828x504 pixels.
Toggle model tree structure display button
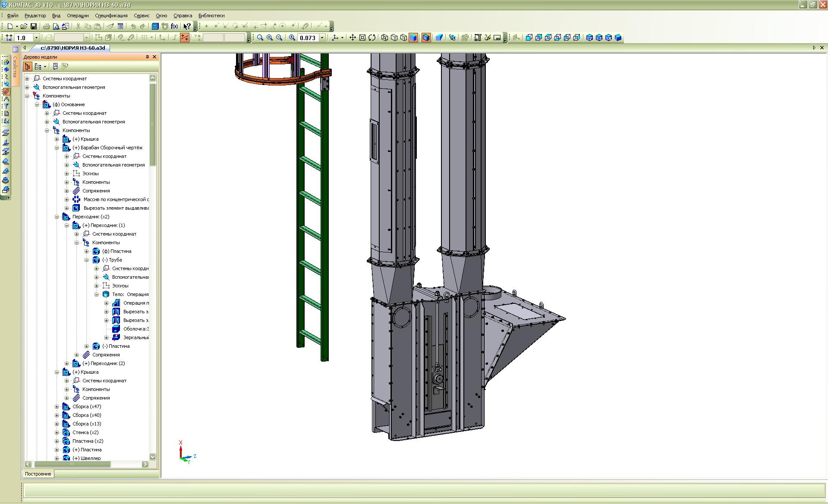tap(28, 66)
